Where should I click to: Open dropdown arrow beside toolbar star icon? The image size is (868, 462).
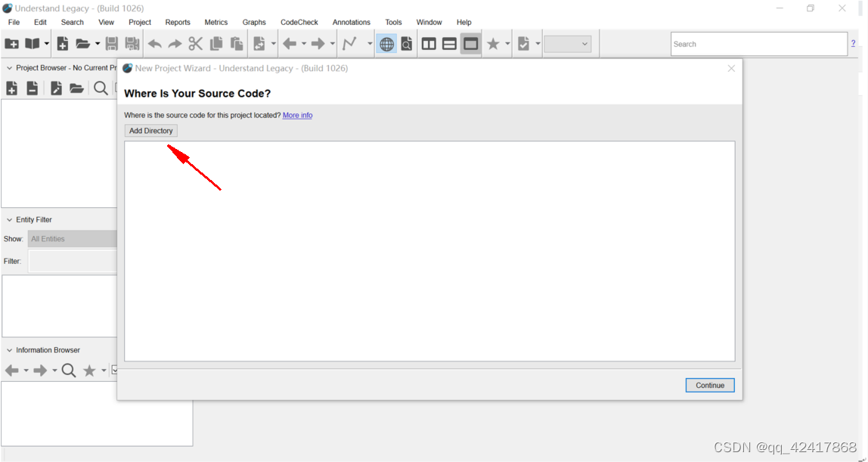coord(507,44)
